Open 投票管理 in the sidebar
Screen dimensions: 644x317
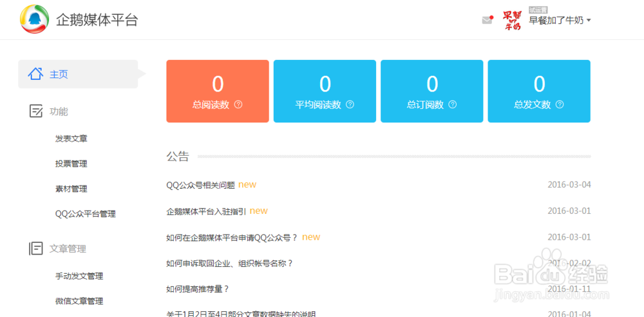(71, 164)
